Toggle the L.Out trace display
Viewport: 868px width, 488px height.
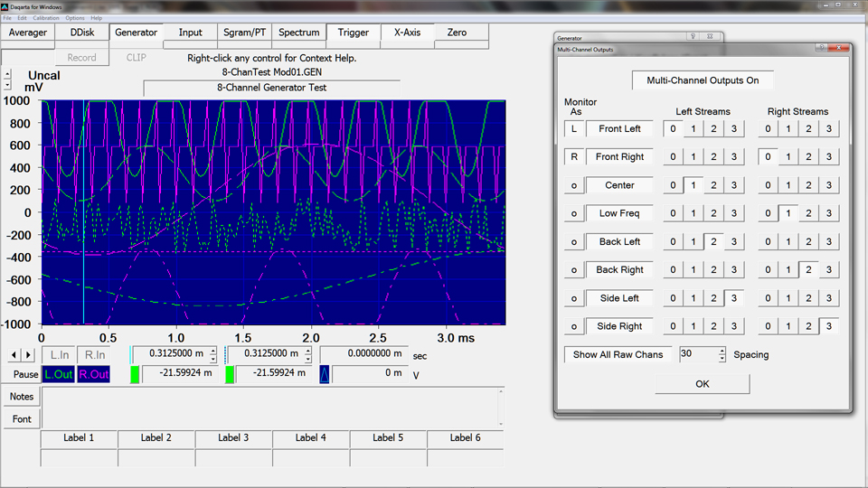point(59,374)
